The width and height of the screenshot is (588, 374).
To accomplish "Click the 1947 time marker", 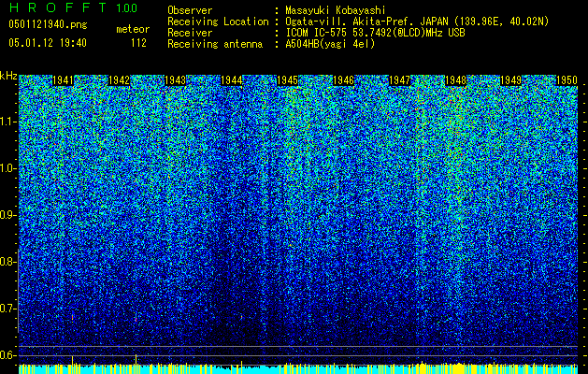I will [x=400, y=80].
